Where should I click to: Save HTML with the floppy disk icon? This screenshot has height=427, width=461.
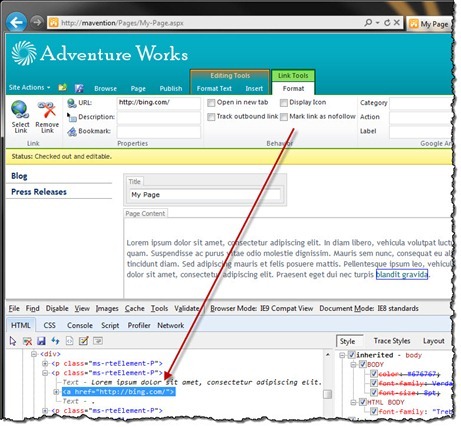coord(41,341)
